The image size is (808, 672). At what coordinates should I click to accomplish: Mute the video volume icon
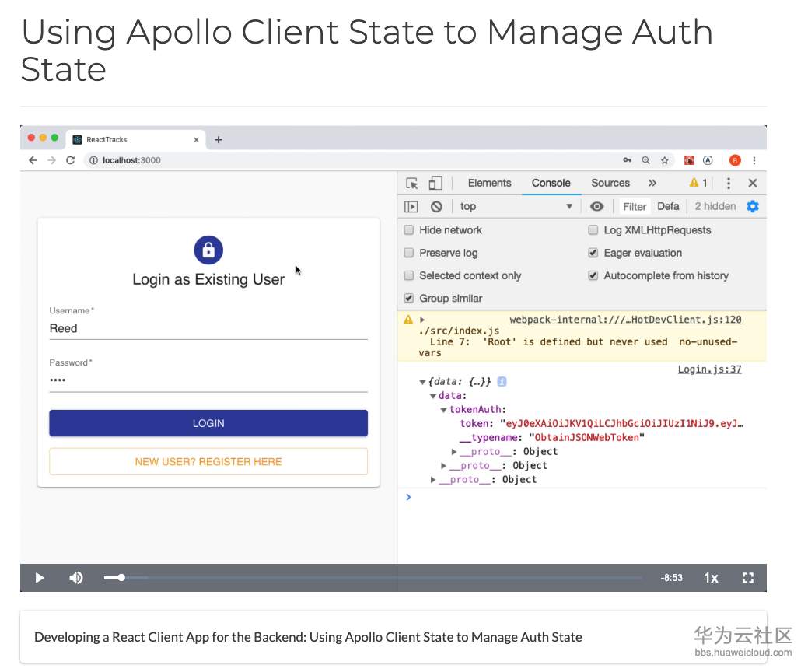[x=76, y=578]
